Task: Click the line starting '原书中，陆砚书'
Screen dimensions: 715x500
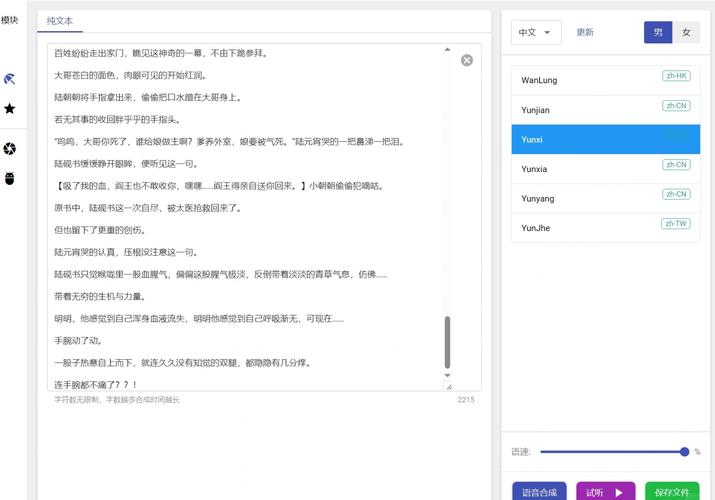Action: pyautogui.click(x=149, y=208)
